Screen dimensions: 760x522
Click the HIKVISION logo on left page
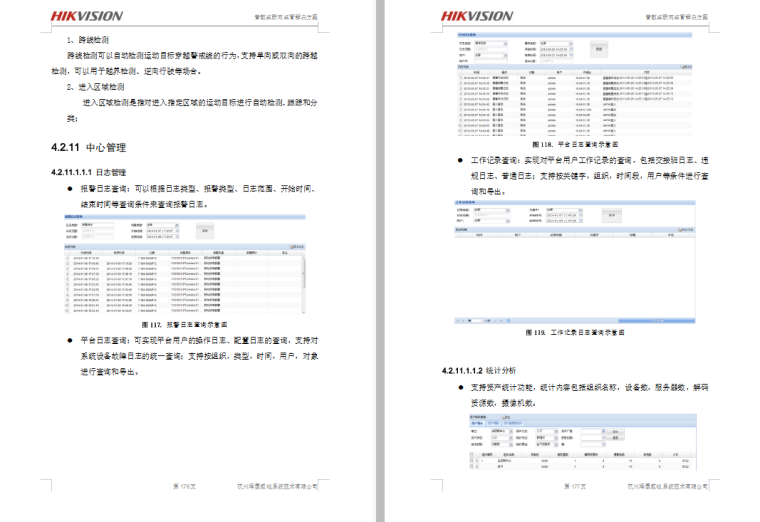(x=87, y=15)
